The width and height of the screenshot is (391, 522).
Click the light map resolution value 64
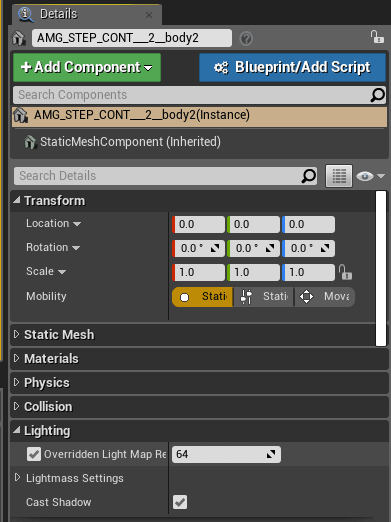[x=226, y=454]
